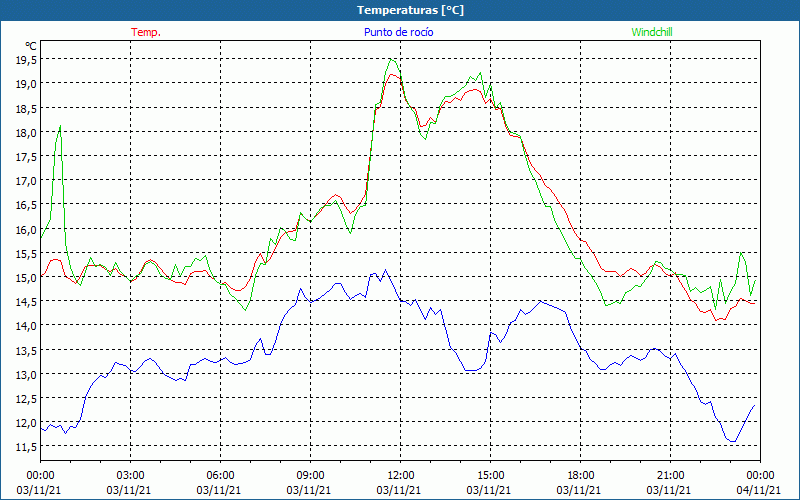Click the 03/11/21 date under 12:00
The image size is (800, 500).
click(398, 490)
